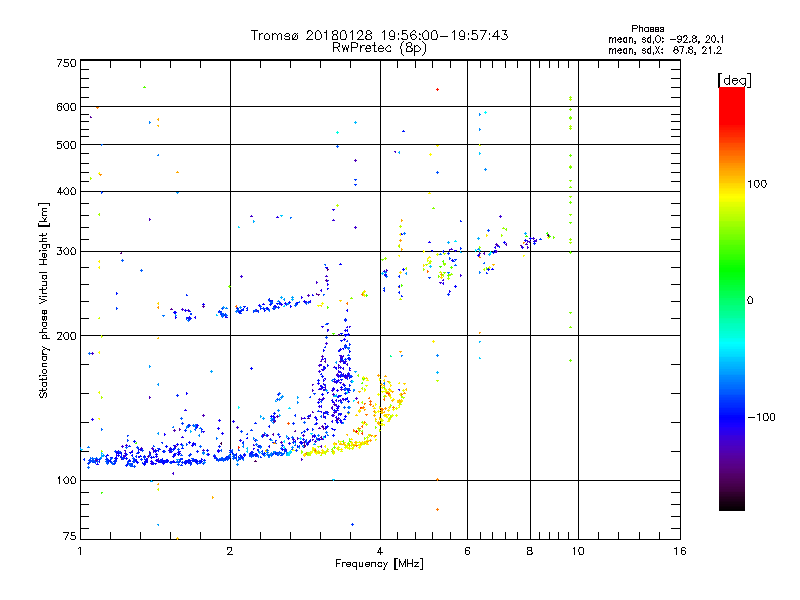Click the colorbar tick label '0'
800x600 pixels.
click(x=750, y=301)
